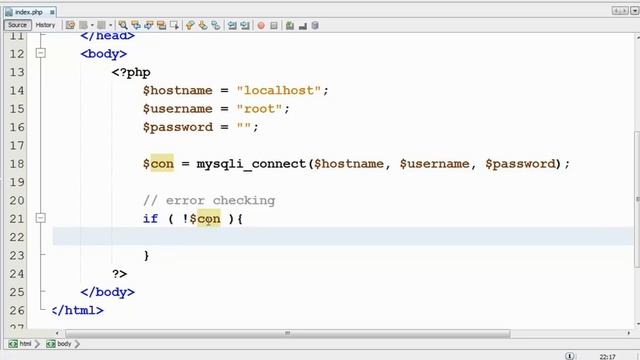Click the "root" string on line 15
The height and width of the screenshot is (360, 640).
259,109
